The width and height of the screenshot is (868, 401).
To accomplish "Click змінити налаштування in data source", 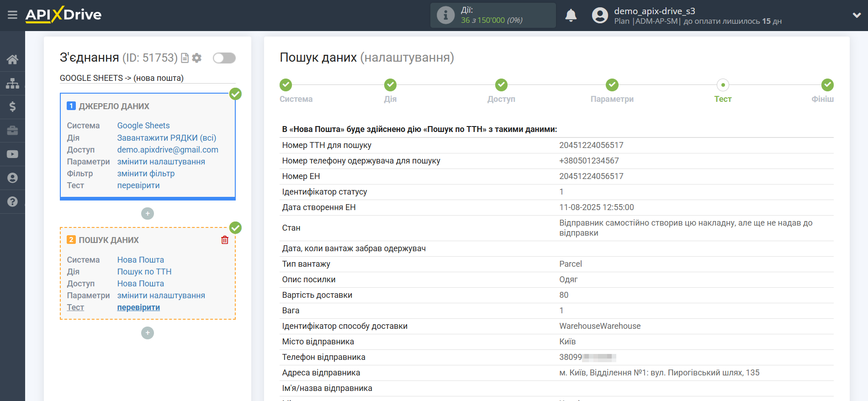I will click(161, 162).
